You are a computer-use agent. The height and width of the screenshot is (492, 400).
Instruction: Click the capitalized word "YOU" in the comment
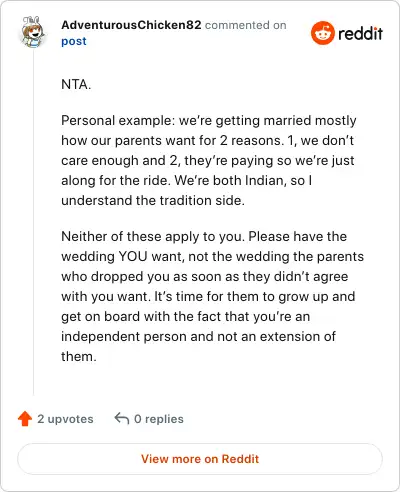click(x=133, y=256)
